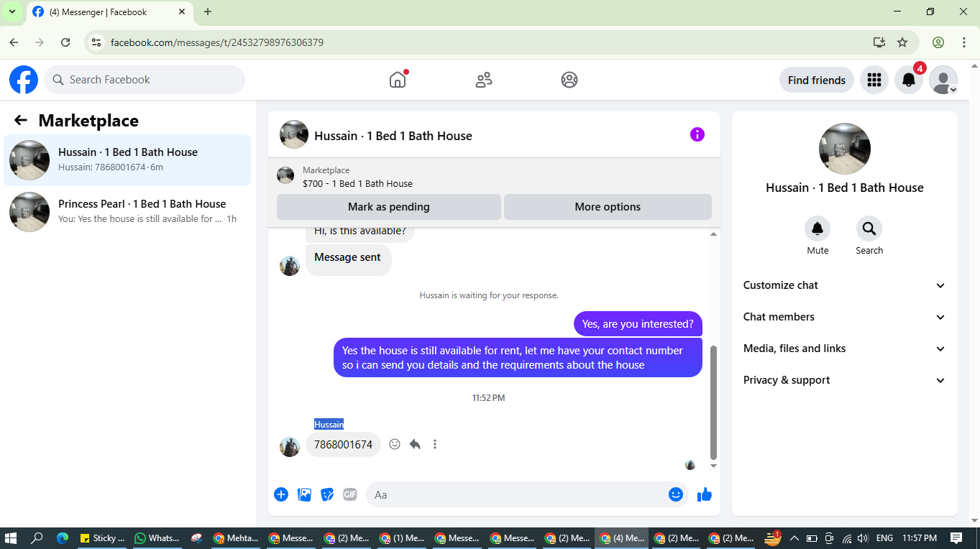Open a new browser tab

coord(208,11)
